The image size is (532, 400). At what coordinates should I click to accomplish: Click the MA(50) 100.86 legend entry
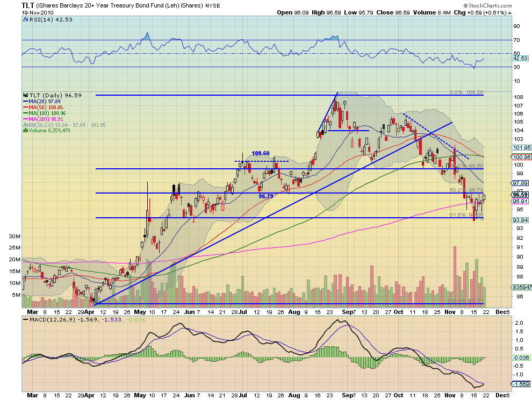(43, 108)
